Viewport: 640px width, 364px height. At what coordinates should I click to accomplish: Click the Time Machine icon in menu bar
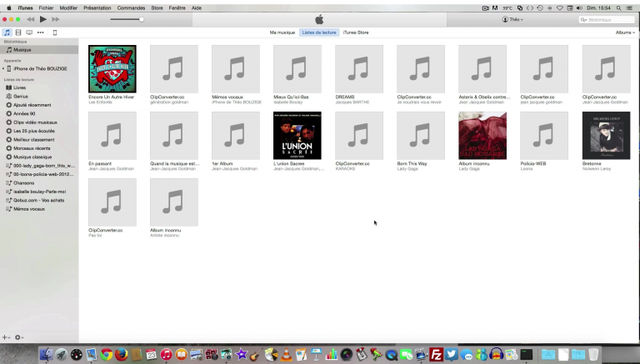pyautogui.click(x=540, y=7)
